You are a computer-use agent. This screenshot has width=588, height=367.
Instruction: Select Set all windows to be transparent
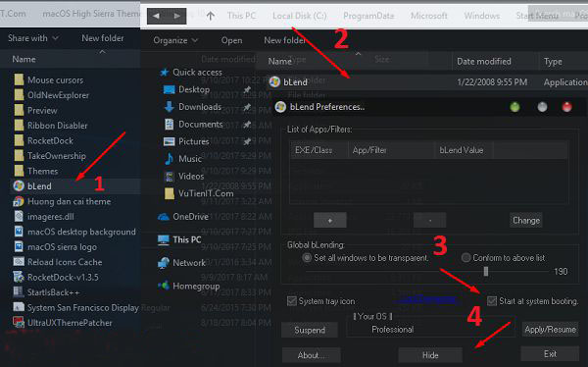pyautogui.click(x=307, y=258)
